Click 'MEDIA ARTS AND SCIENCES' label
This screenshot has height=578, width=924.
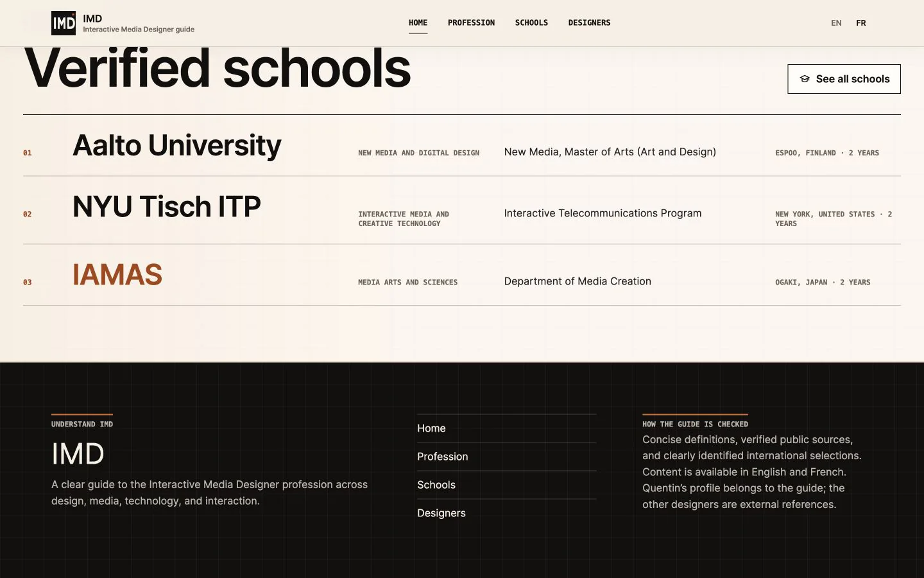(x=408, y=283)
